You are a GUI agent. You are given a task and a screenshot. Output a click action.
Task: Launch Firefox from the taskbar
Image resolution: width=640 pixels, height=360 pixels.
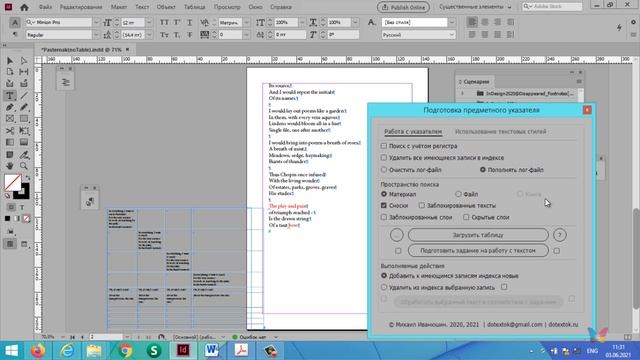38,350
